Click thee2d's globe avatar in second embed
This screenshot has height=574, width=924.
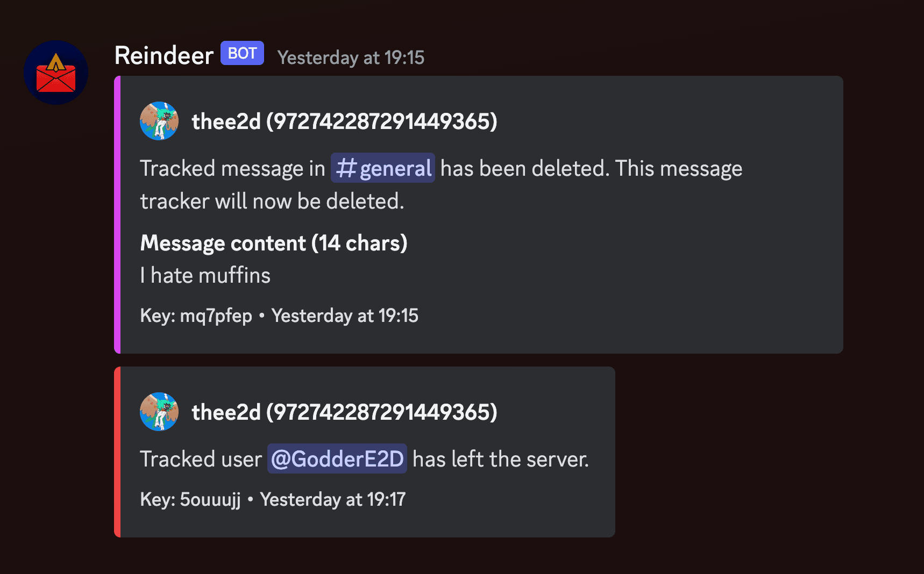click(159, 412)
